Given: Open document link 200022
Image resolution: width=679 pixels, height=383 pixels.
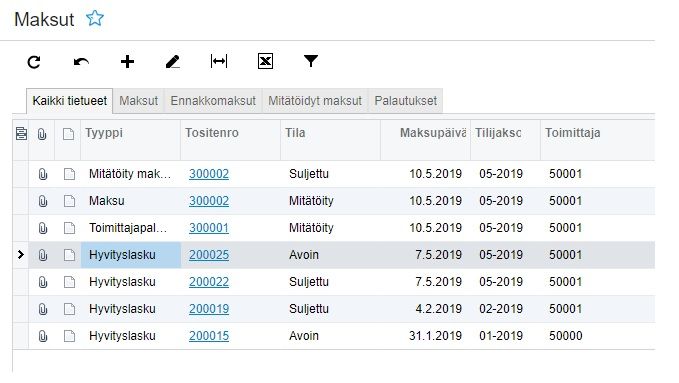Looking at the screenshot, I should click(x=209, y=282).
